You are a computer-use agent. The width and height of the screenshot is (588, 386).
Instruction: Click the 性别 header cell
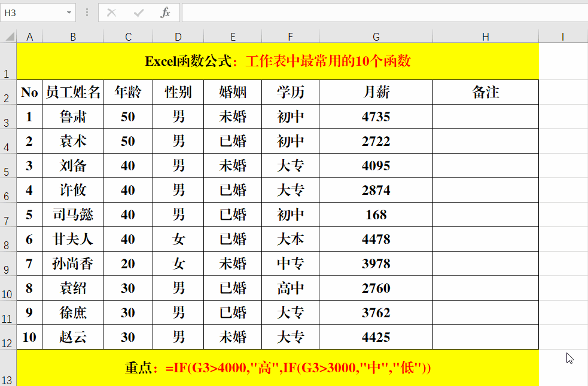point(178,92)
